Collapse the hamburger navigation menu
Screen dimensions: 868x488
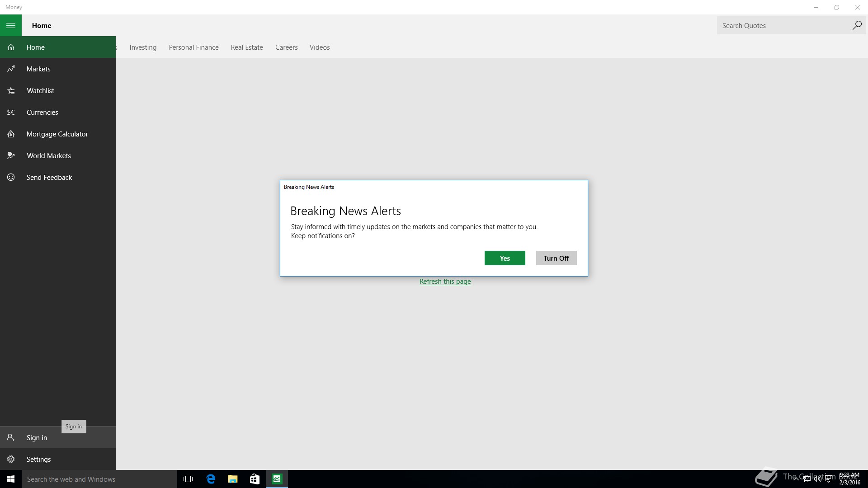pos(11,25)
